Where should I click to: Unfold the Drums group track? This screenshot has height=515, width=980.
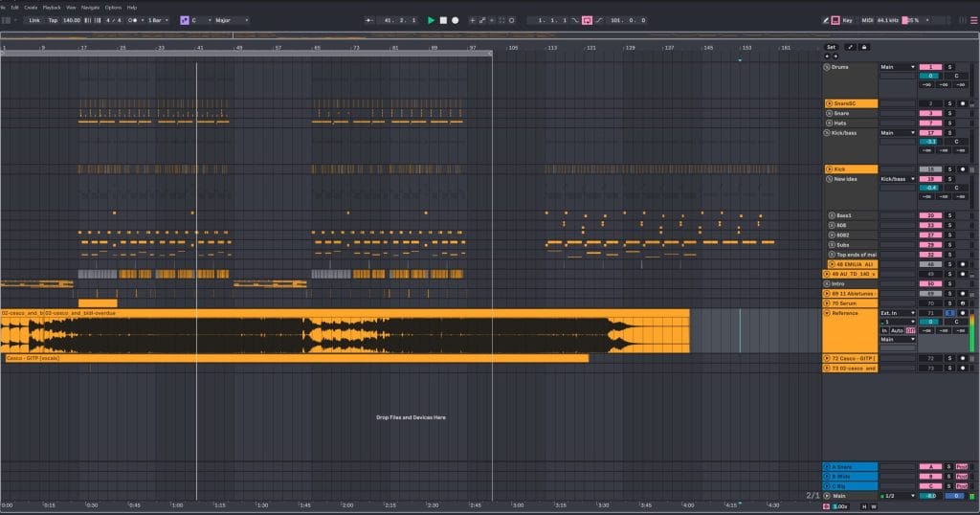827,67
